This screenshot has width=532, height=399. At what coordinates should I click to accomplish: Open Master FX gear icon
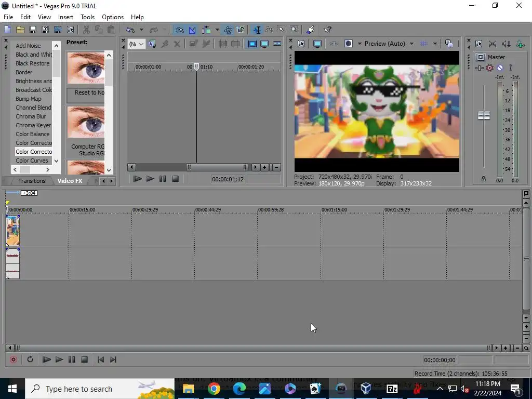coord(489,68)
